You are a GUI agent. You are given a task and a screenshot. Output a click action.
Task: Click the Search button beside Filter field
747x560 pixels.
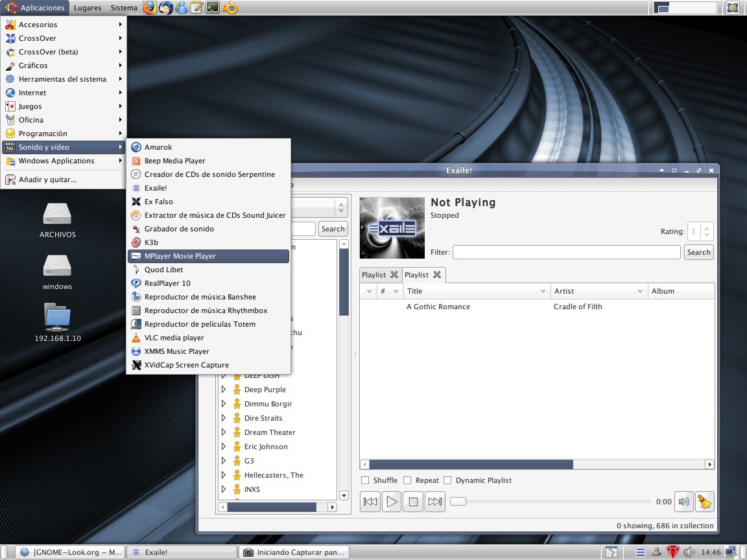click(x=699, y=252)
